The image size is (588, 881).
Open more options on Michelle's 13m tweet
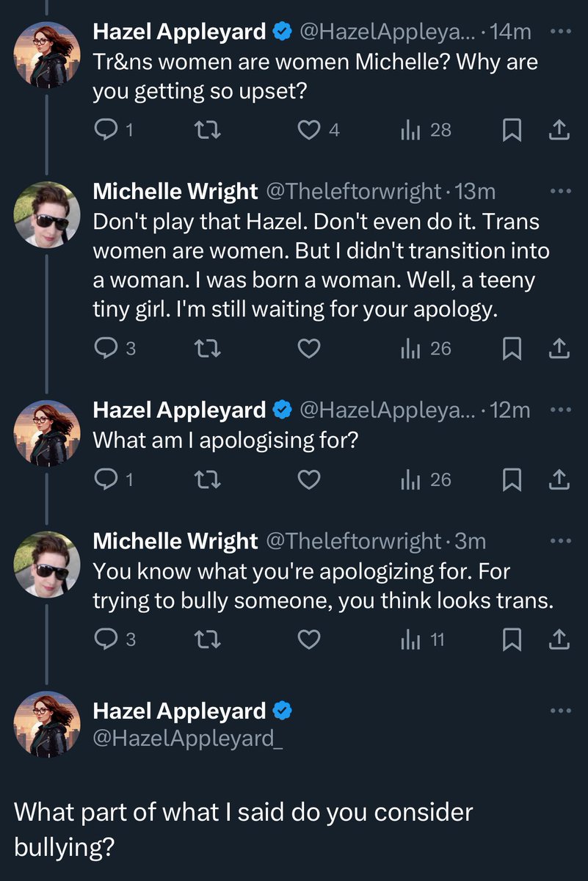pyautogui.click(x=560, y=192)
